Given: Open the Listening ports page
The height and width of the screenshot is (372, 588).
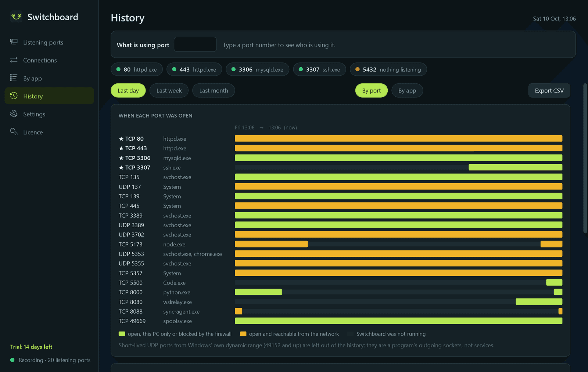Looking at the screenshot, I should click(x=49, y=42).
